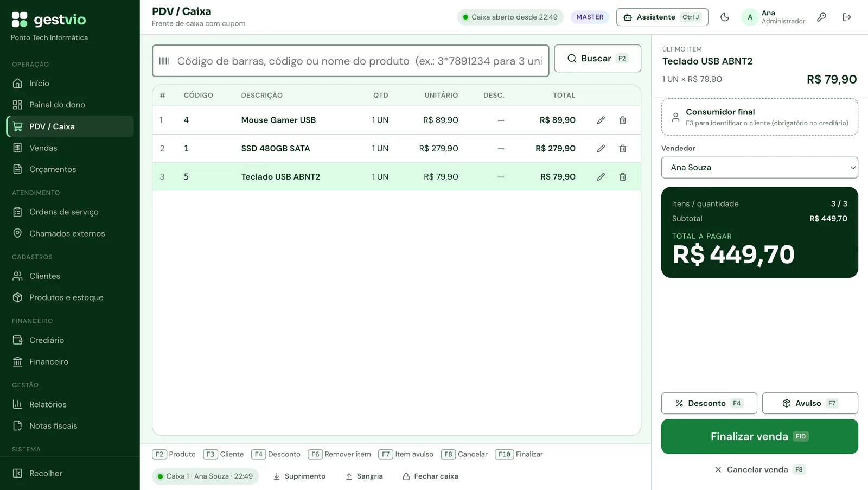This screenshot has width=868, height=490.
Task: Open the Ana Administrador user menu
Action: coord(773,17)
